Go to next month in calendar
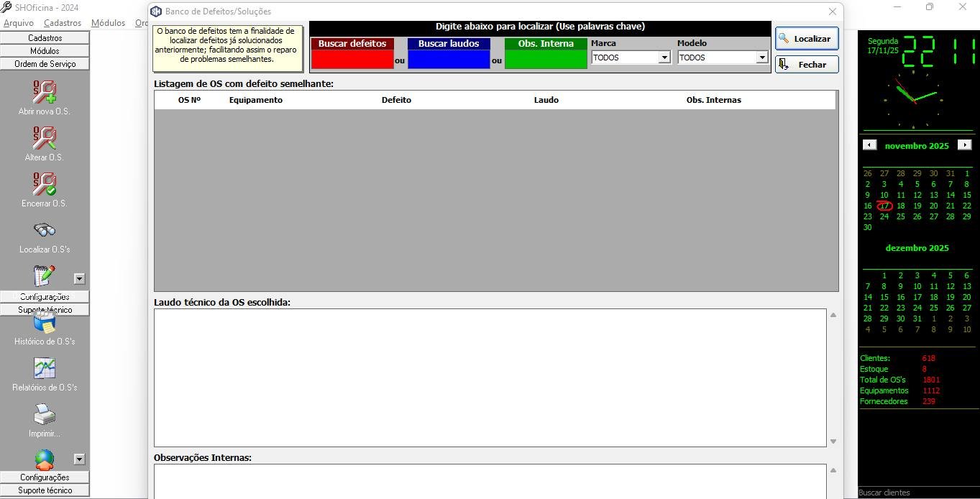 click(x=965, y=145)
